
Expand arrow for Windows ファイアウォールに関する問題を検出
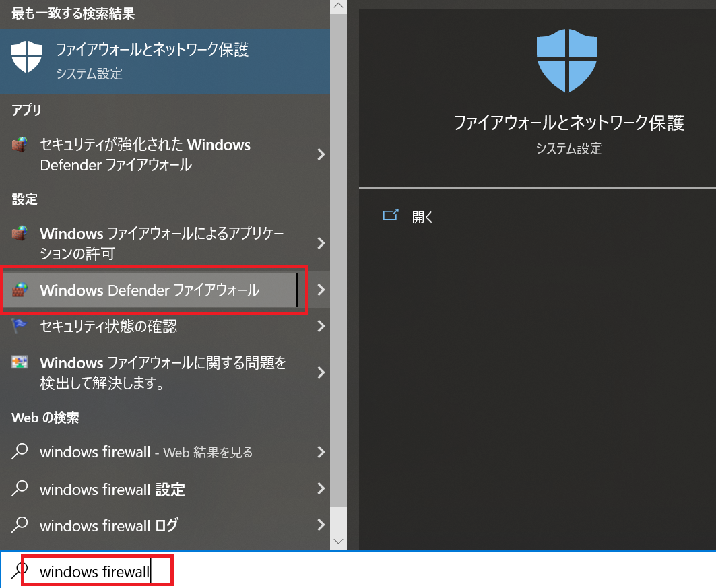[x=321, y=372]
